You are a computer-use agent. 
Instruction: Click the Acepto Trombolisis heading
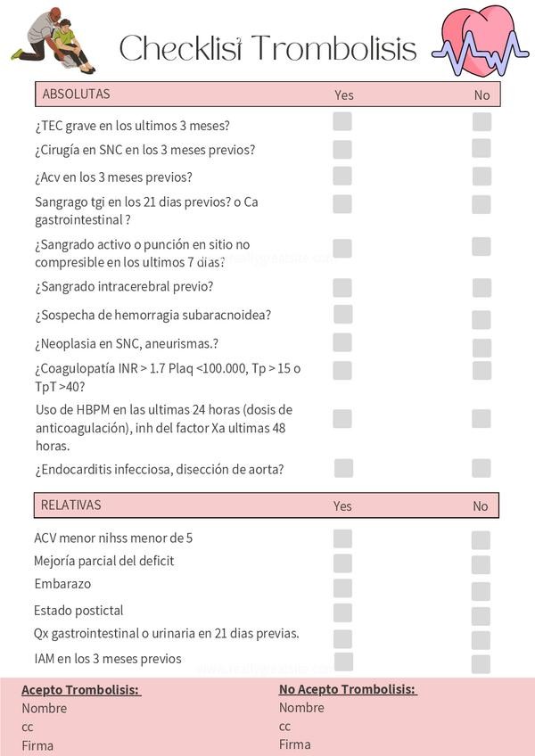pyautogui.click(x=81, y=690)
